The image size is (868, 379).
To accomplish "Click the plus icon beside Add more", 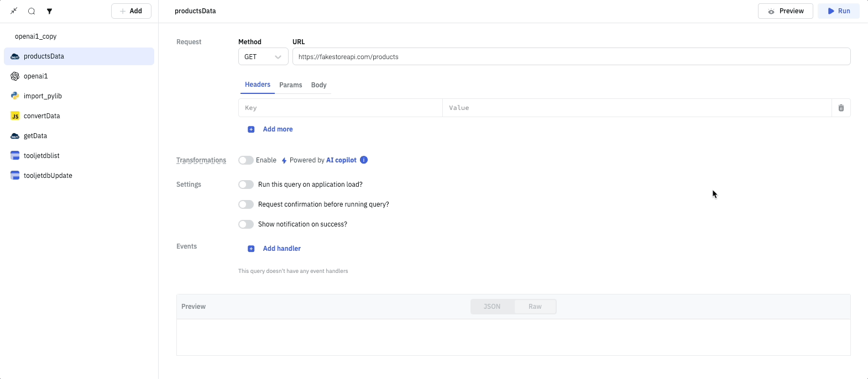I will (x=251, y=129).
